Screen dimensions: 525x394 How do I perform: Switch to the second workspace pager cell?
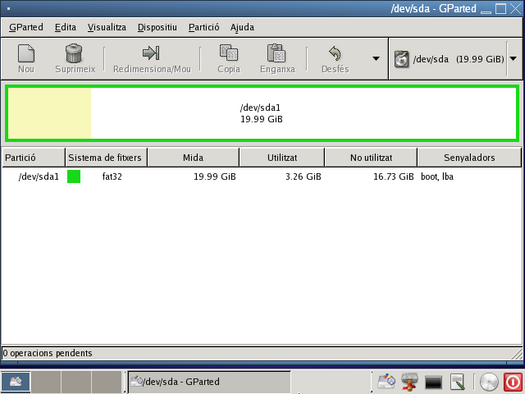(46, 381)
